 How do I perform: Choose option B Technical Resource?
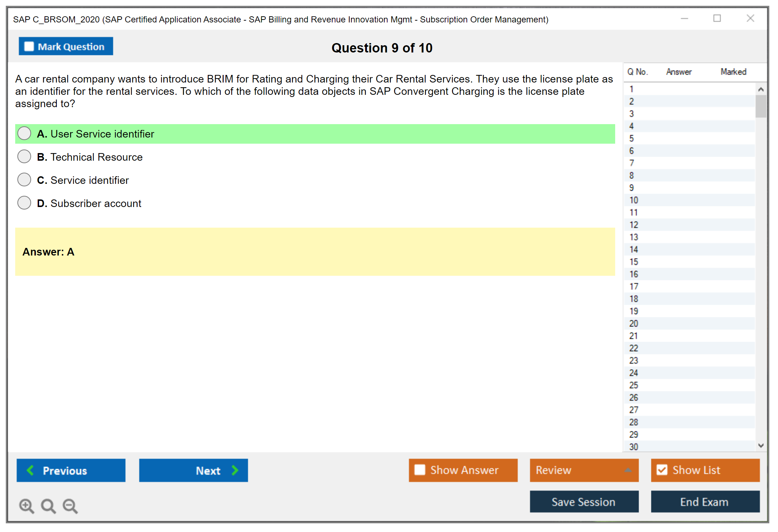(24, 157)
